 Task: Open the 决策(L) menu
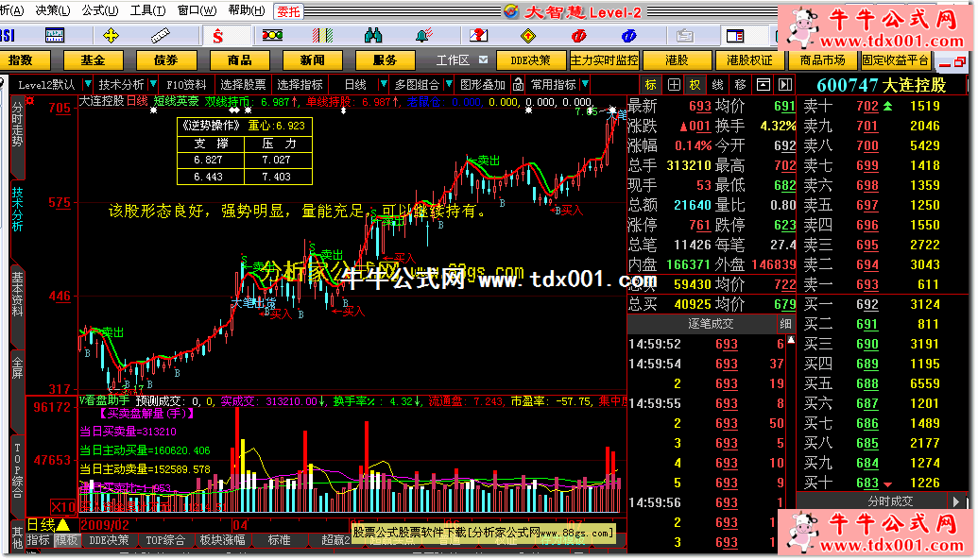(x=53, y=10)
